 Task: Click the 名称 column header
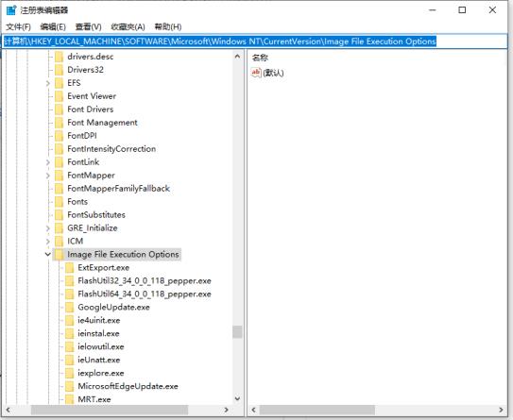pyautogui.click(x=260, y=58)
